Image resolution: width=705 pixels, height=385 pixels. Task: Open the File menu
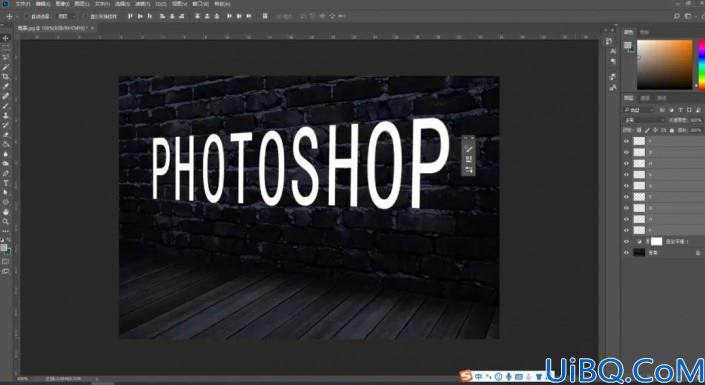[23, 4]
